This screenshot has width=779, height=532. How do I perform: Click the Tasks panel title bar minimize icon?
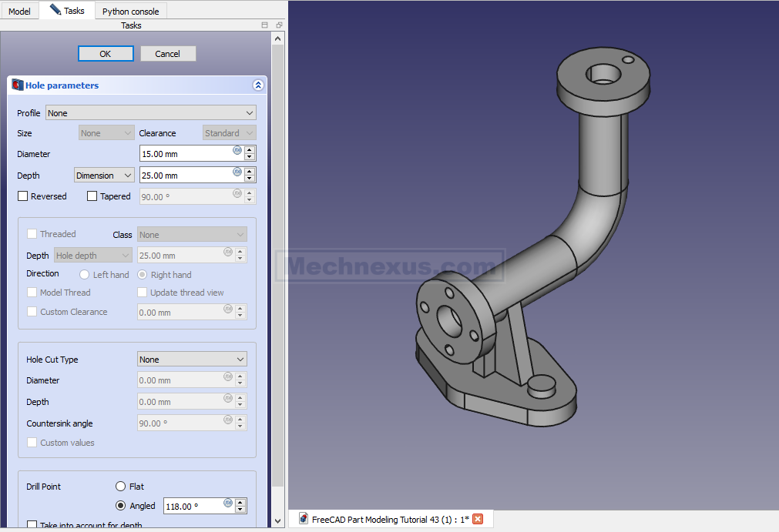[x=265, y=25]
